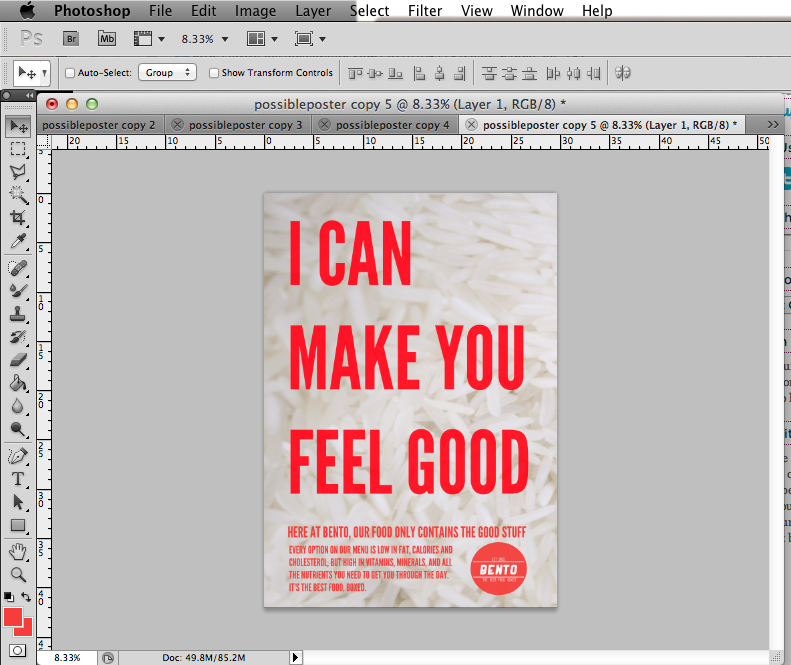Select the Move tool in toolbox
This screenshot has height=665, width=791.
pyautogui.click(x=19, y=126)
